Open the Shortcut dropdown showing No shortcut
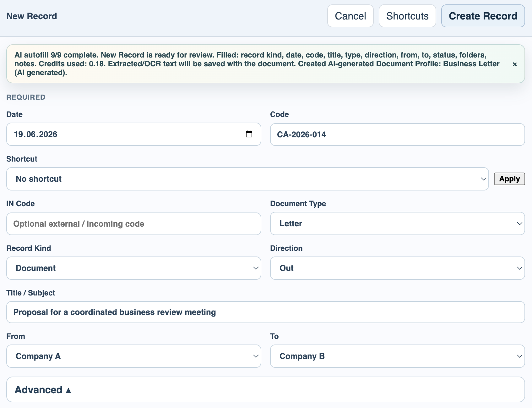This screenshot has height=408, width=532. [247, 179]
